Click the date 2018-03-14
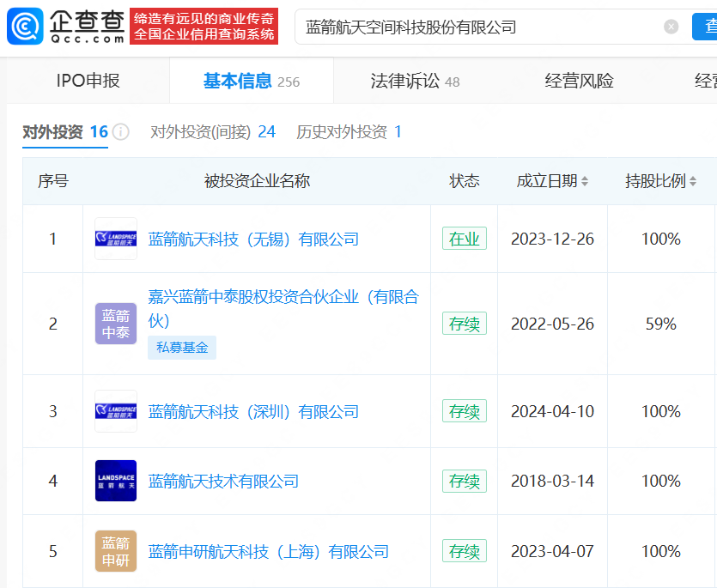This screenshot has height=588, width=717. 552,481
